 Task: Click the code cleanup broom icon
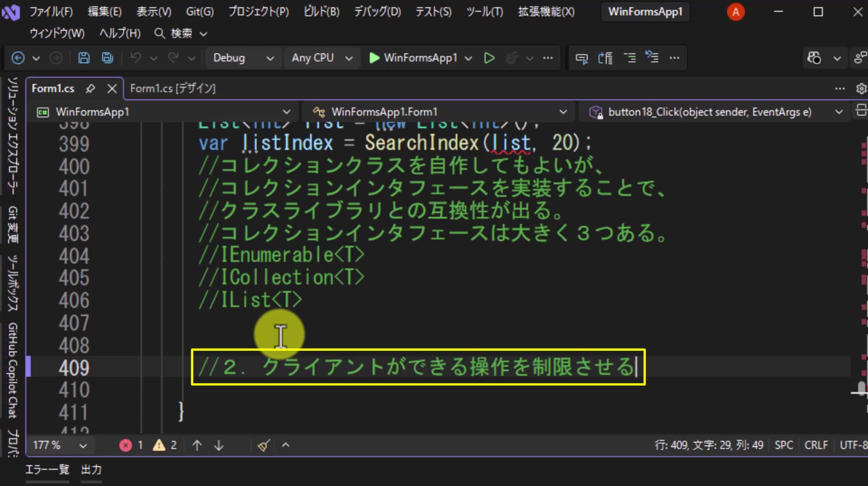[264, 445]
